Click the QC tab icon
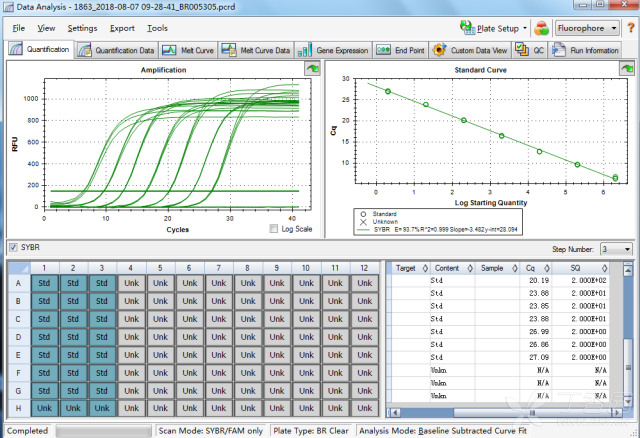This screenshot has width=640, height=438. click(x=522, y=50)
